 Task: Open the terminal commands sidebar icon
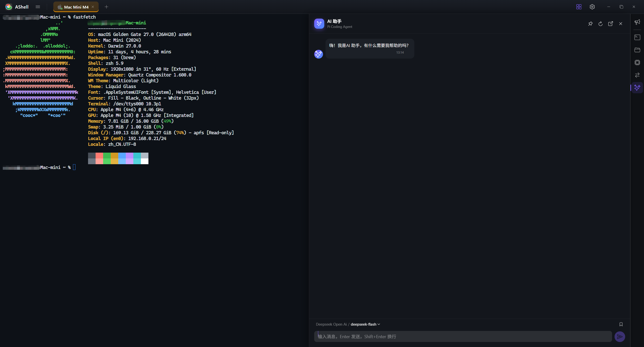(637, 37)
